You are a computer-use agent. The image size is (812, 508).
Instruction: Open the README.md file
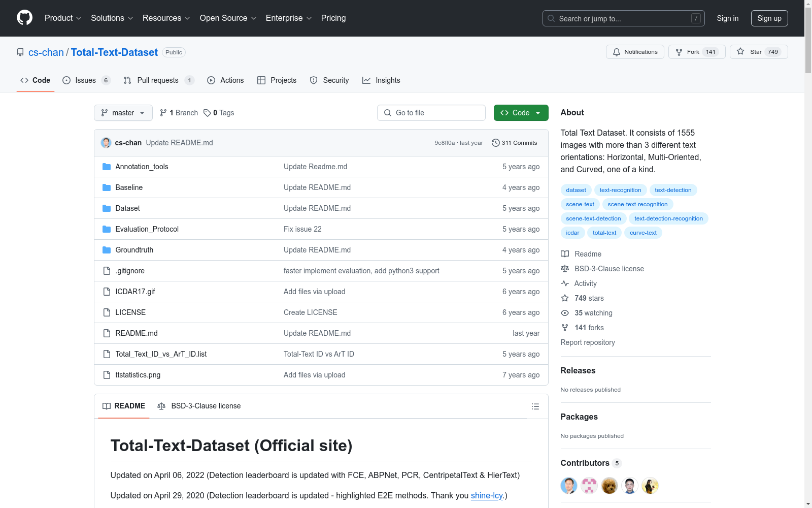click(x=137, y=333)
